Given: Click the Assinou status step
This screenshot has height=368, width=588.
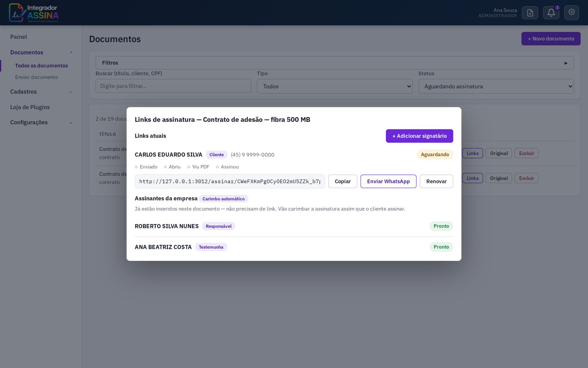Looking at the screenshot, I should 227,167.
